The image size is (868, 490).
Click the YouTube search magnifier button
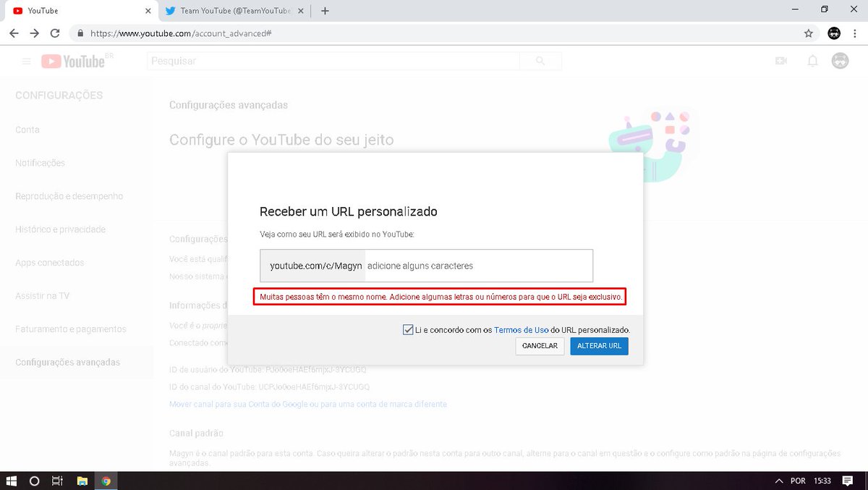(540, 61)
